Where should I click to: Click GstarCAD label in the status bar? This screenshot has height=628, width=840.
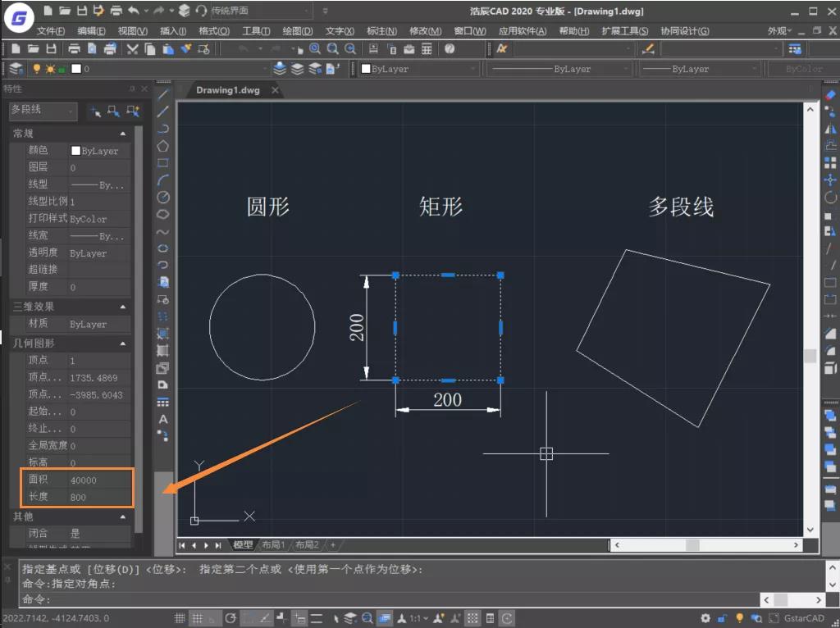[804, 618]
